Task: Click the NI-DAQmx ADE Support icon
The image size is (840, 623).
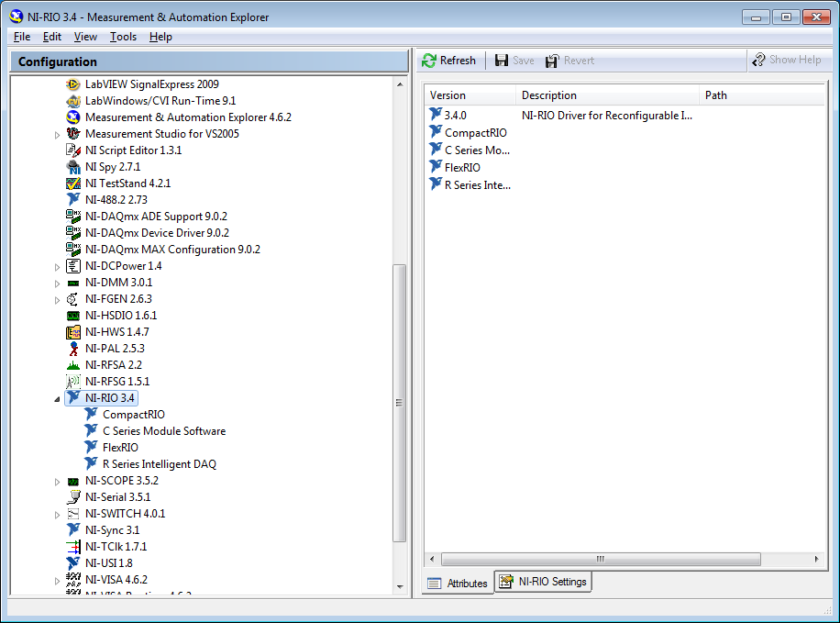Action: pos(72,216)
